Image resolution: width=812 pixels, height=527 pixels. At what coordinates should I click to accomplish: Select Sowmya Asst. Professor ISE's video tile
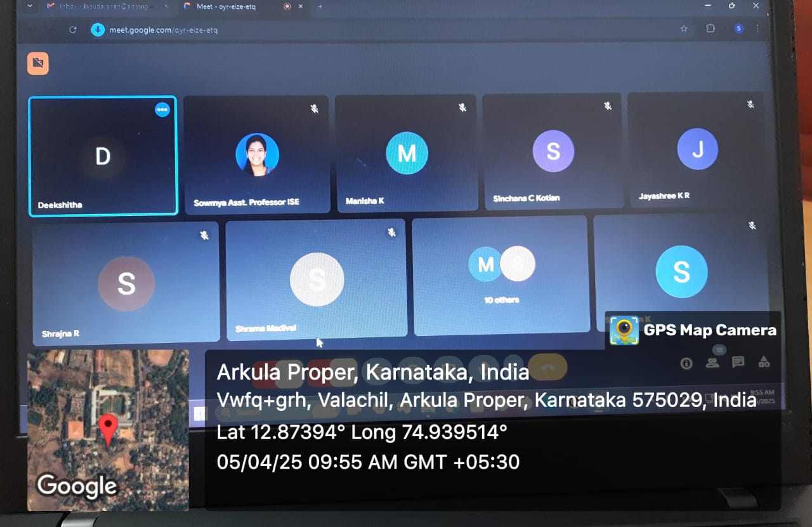[257, 154]
